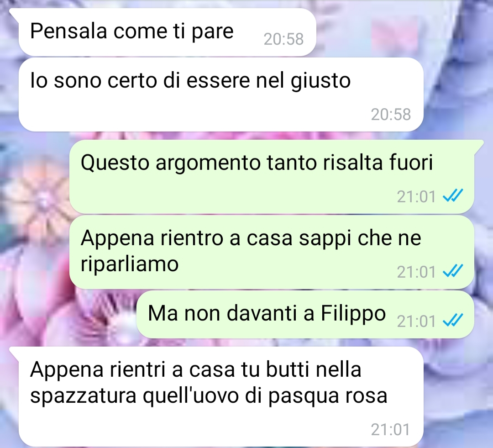Click blue double-check on 'ne riparliamo' message

pyautogui.click(x=452, y=271)
